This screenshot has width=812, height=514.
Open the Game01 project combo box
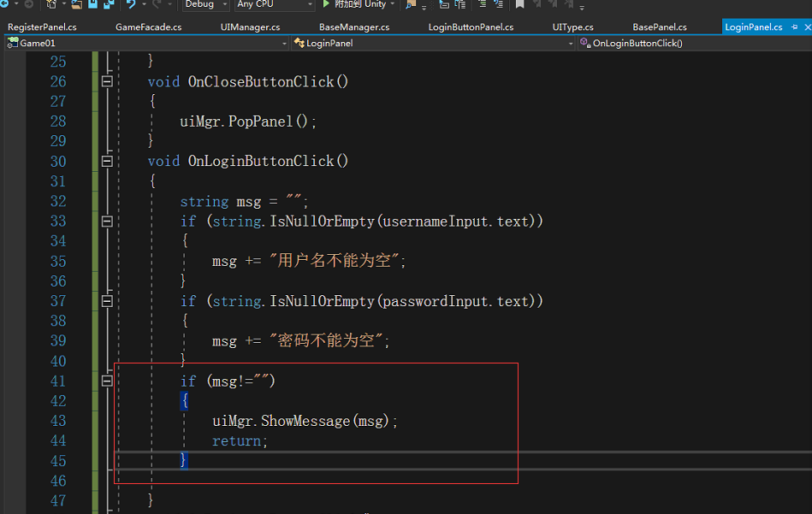[146, 44]
